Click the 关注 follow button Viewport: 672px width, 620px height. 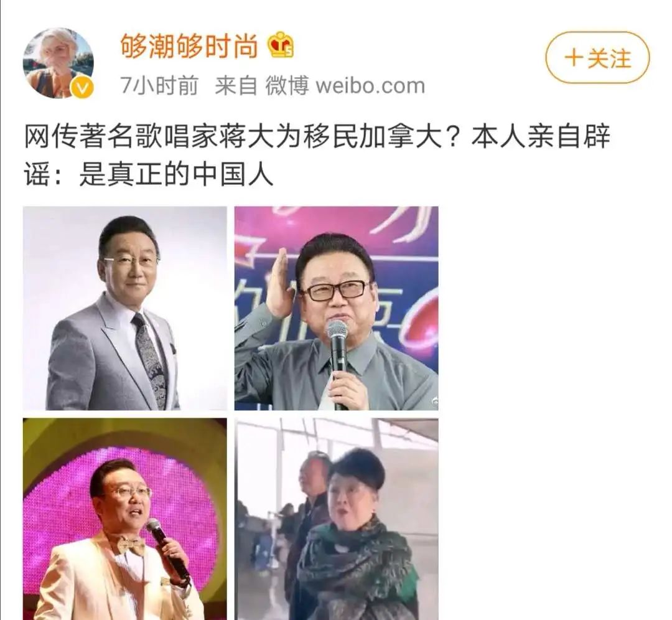(597, 57)
